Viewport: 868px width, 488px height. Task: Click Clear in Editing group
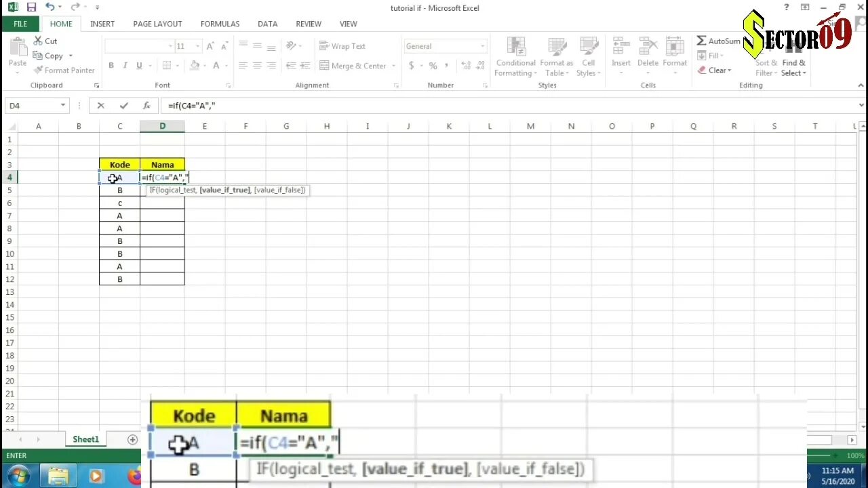tap(714, 70)
